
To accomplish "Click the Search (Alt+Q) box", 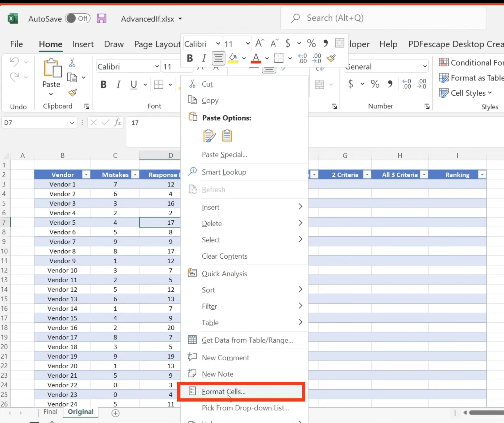I will 383,18.
